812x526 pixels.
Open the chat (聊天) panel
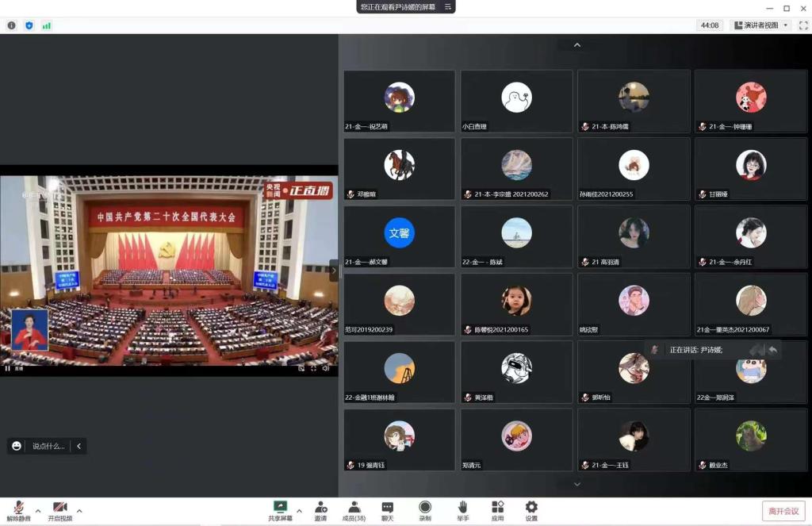click(387, 508)
